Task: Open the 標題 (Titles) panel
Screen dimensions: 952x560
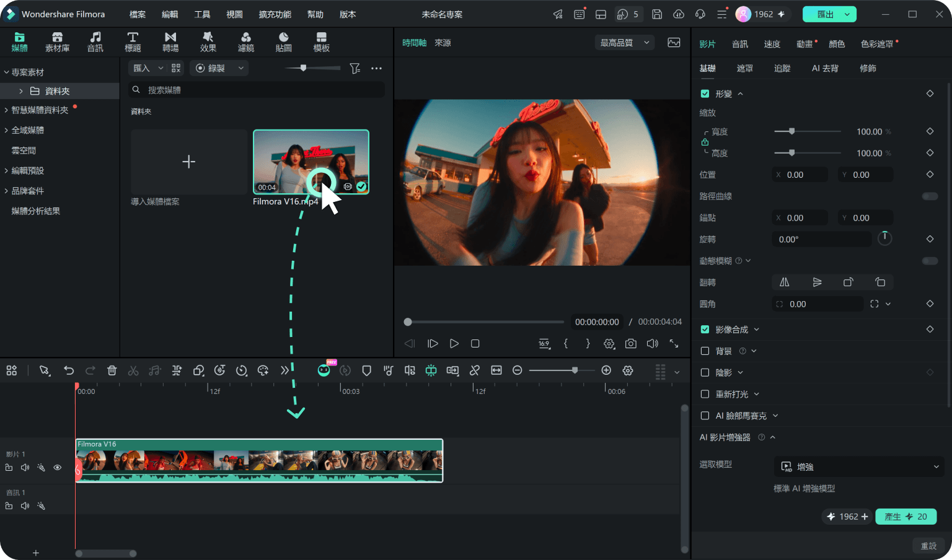Action: coord(133,42)
